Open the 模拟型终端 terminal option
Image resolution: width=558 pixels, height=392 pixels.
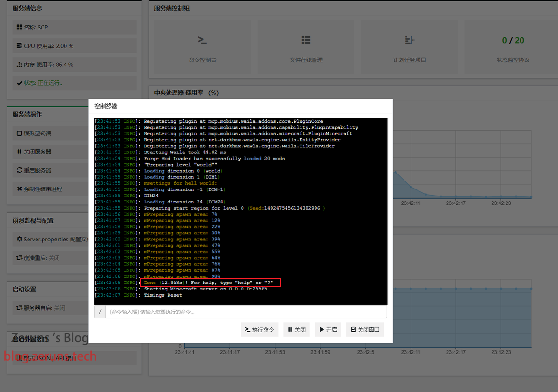(51, 133)
